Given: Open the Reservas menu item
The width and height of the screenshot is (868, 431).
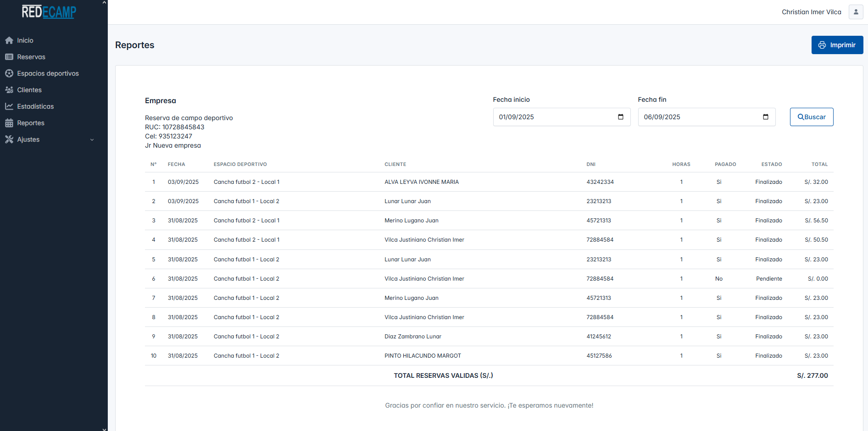Looking at the screenshot, I should [31, 57].
